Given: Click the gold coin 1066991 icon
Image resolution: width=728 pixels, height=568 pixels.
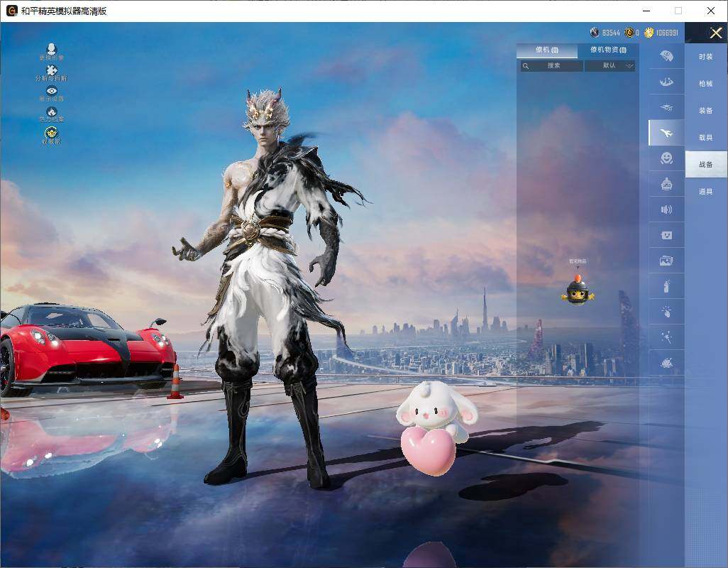Looking at the screenshot, I should coord(649,33).
